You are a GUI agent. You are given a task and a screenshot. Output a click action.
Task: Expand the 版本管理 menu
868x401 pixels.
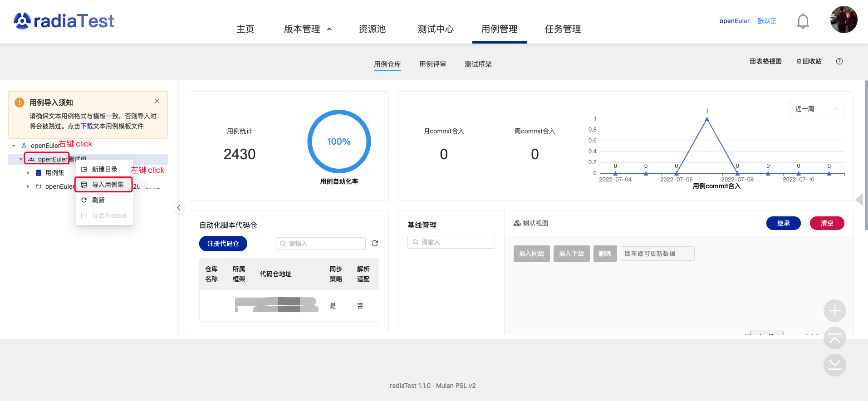coord(308,29)
